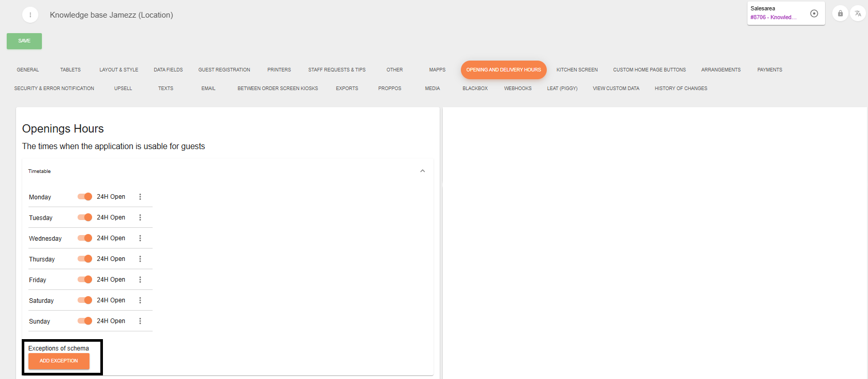Image resolution: width=868 pixels, height=379 pixels.
Task: Open the language translate icon
Action: (x=858, y=13)
